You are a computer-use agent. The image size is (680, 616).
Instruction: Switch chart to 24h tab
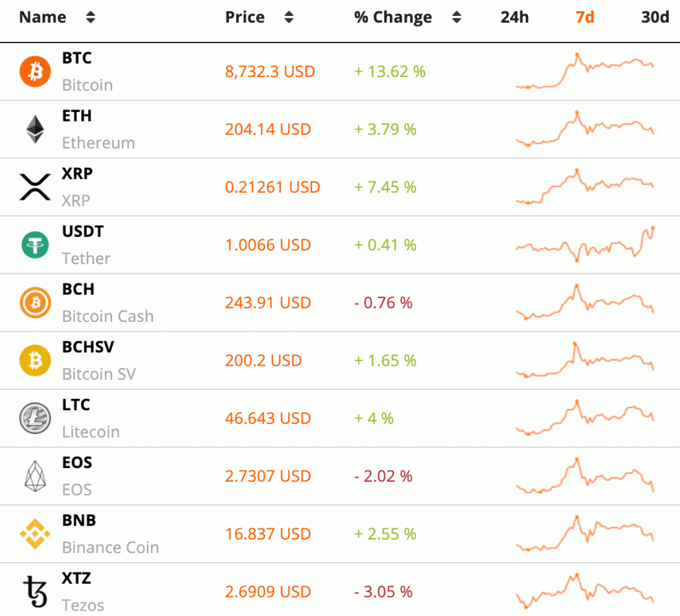click(515, 18)
